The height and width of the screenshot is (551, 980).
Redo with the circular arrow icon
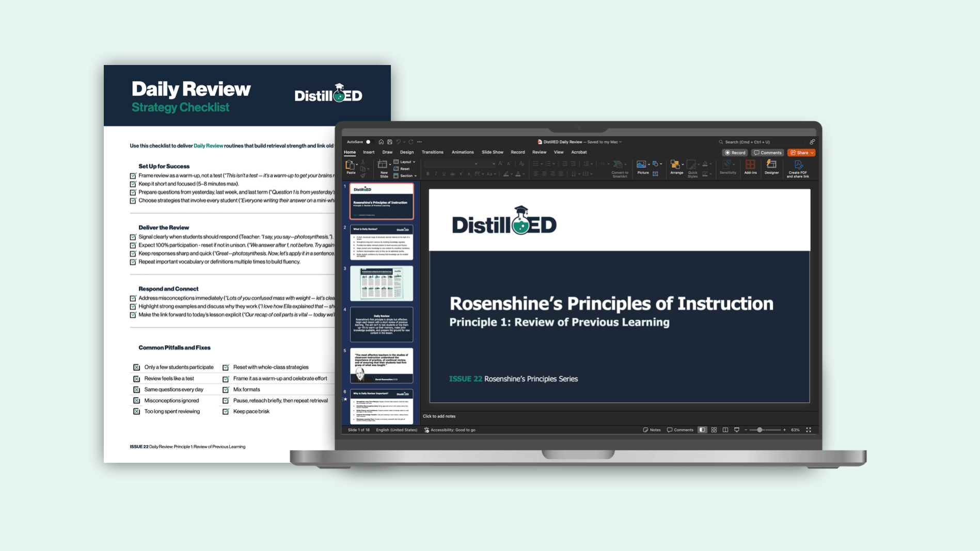point(411,142)
